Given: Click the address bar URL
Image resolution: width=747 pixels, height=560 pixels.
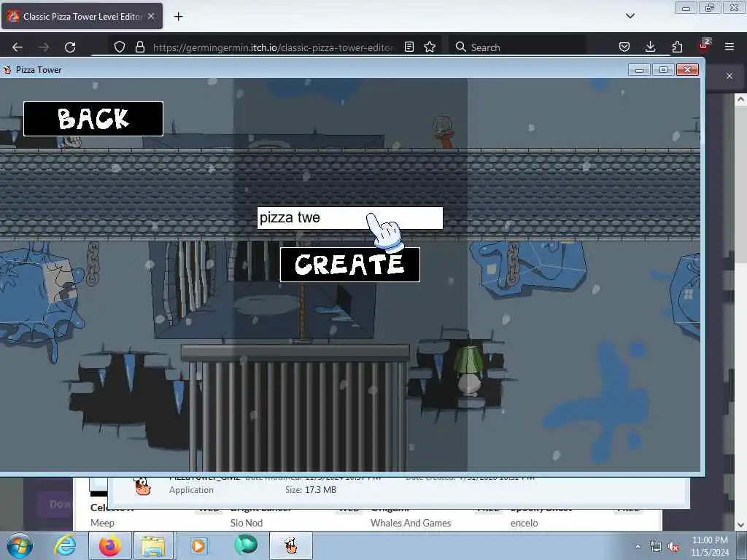Looking at the screenshot, I should (x=273, y=47).
